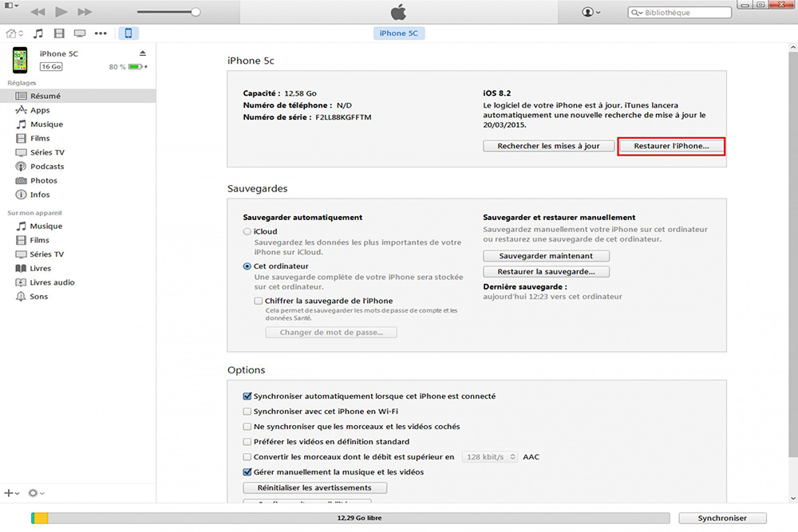Screen dimensions: 798x532
Task: Open the Movies library film icon
Action: [x=59, y=33]
